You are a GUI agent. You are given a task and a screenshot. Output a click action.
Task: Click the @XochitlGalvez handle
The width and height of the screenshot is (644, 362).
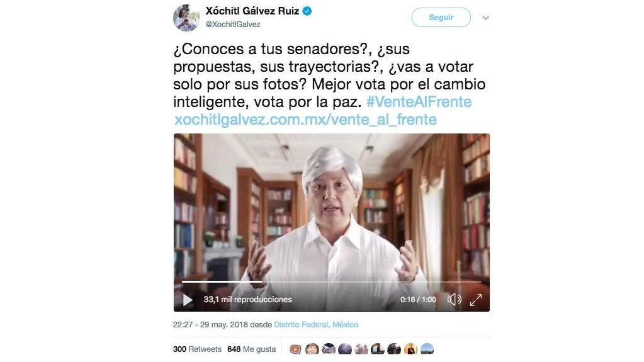coord(232,25)
